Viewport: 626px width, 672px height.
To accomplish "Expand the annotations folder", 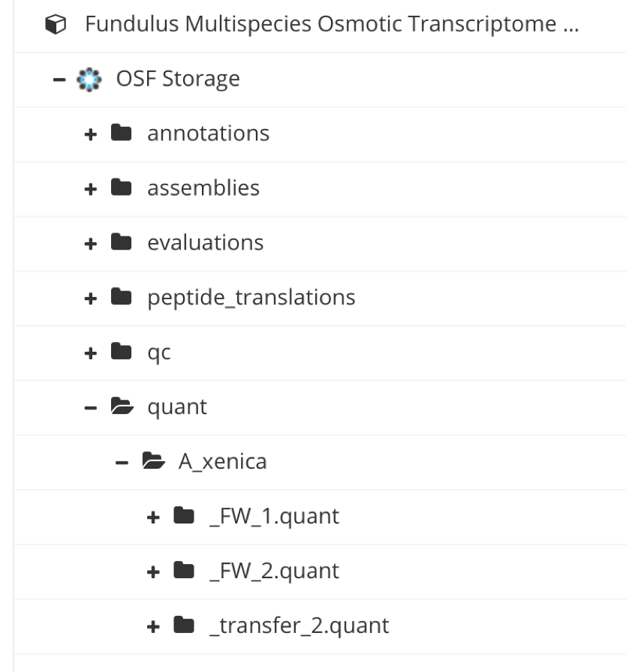I will (x=90, y=133).
